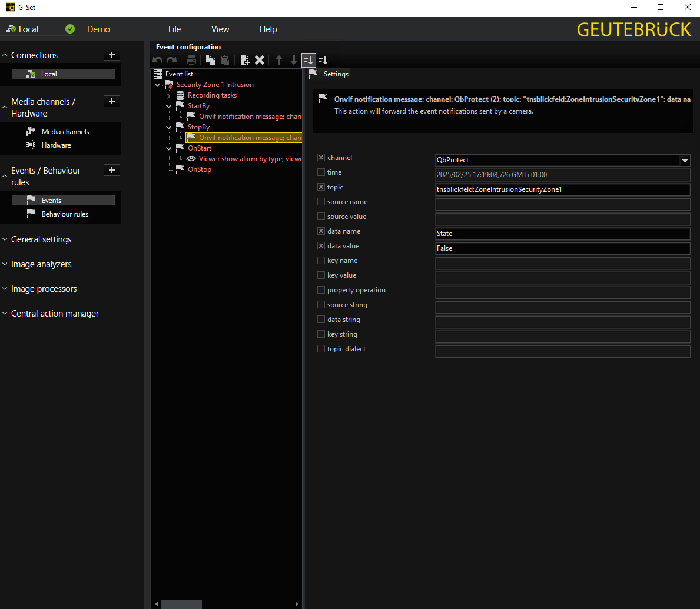Expand the Recording tasks tree node
The height and width of the screenshot is (609, 700).
[169, 95]
